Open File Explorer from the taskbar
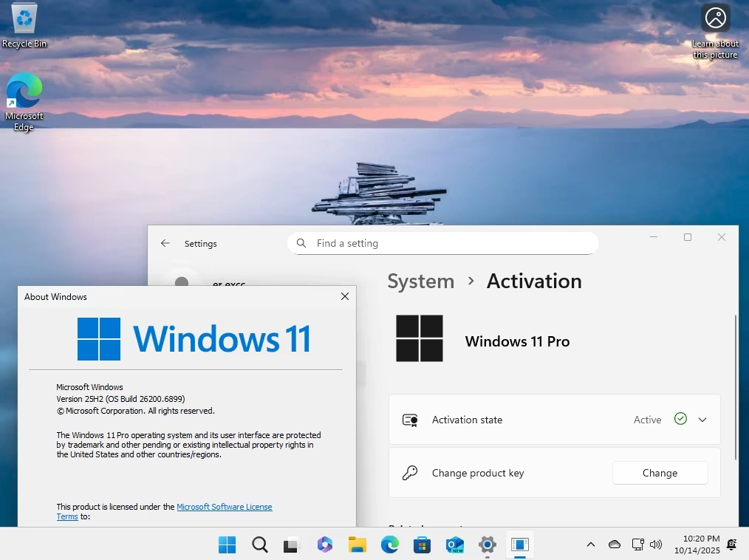 pos(357,544)
